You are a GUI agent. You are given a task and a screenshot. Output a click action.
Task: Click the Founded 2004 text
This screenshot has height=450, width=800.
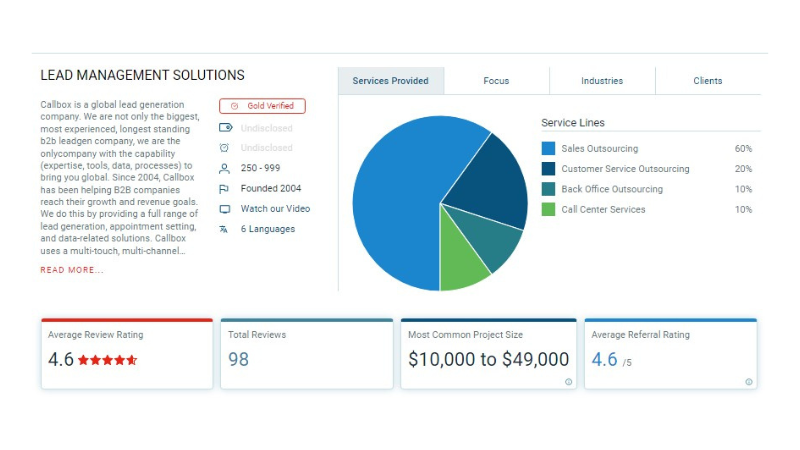click(271, 188)
